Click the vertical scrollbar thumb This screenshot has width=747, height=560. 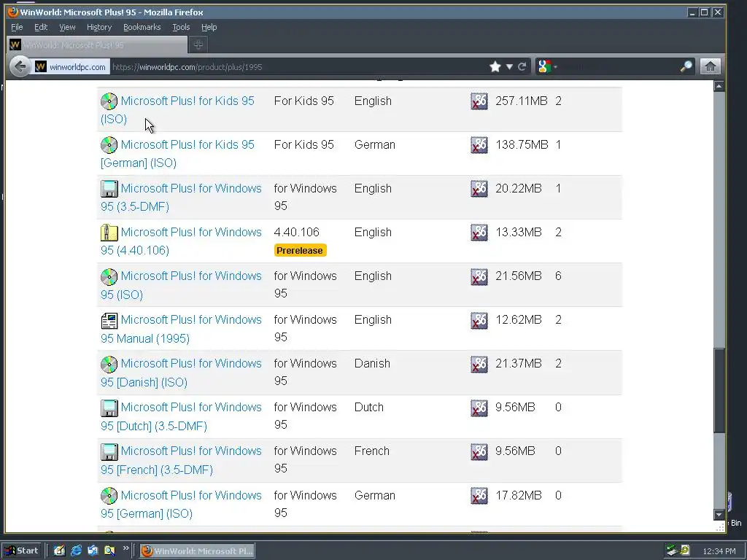coord(719,391)
